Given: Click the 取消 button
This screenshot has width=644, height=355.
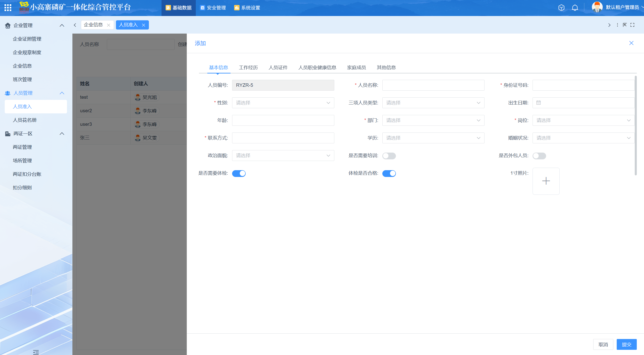Looking at the screenshot, I should pos(603,344).
